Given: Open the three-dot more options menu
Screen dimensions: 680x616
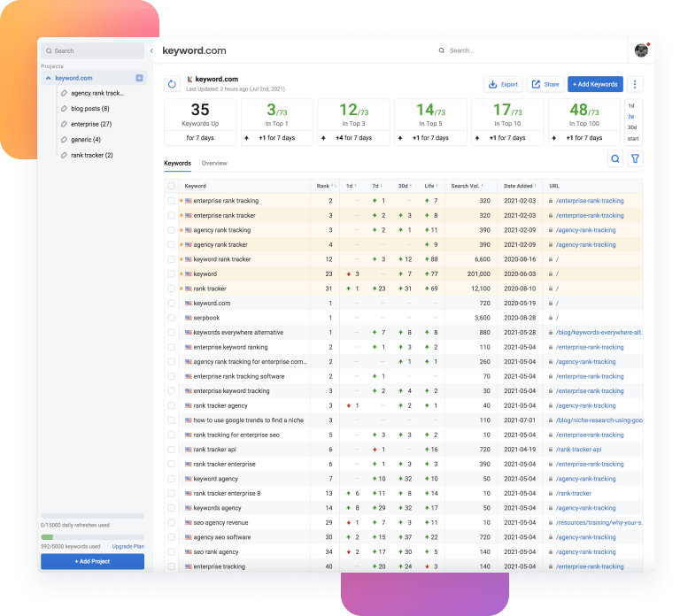Looking at the screenshot, I should [635, 84].
